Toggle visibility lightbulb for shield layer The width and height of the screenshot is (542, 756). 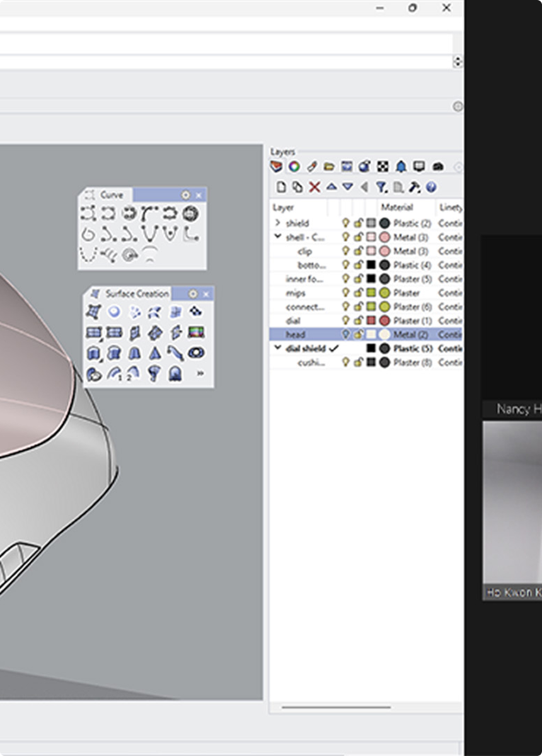coord(345,223)
